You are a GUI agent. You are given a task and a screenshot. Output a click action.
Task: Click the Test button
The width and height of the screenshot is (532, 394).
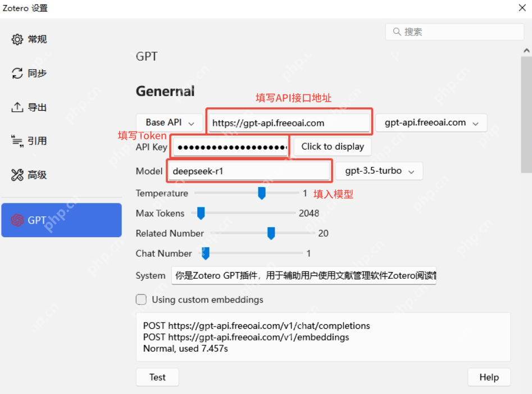(157, 377)
